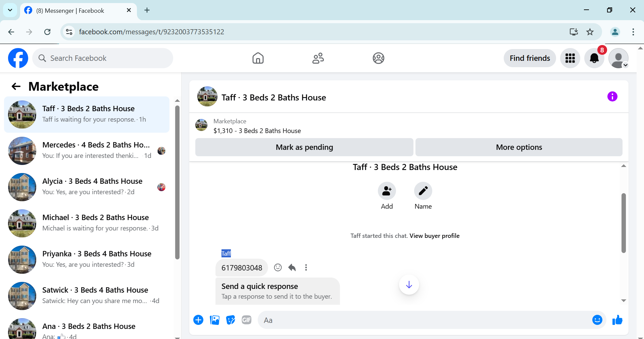The height and width of the screenshot is (339, 644).
Task: Open the $1,310 Marketplace listing
Action: coord(257,131)
